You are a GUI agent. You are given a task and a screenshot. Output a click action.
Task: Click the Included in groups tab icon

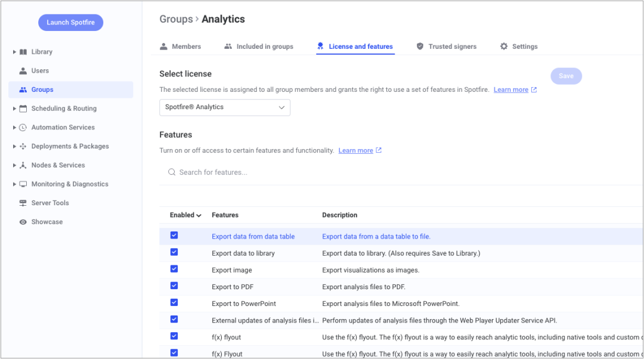pos(228,47)
